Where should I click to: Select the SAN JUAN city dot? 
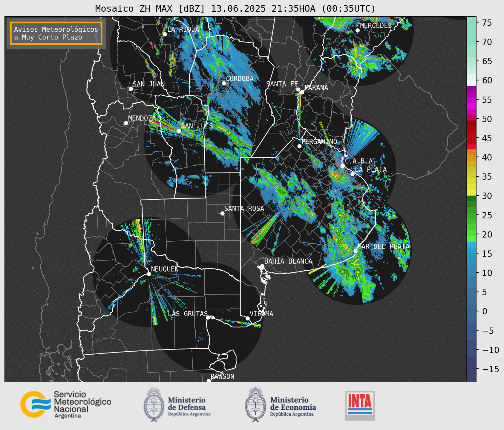(x=131, y=89)
